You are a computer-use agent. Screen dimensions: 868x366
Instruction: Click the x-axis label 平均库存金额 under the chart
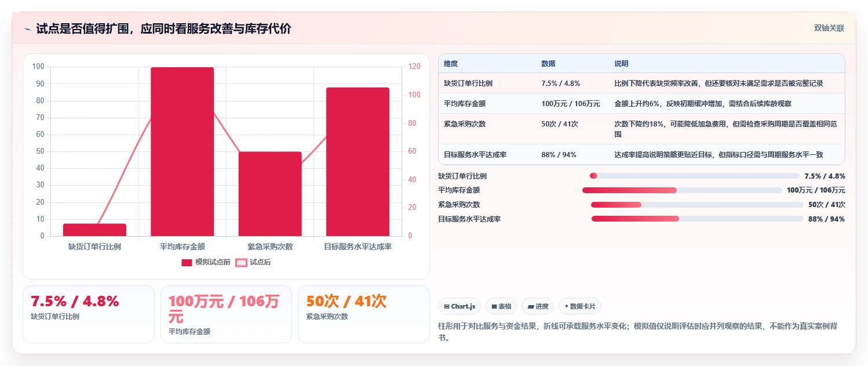(x=183, y=247)
